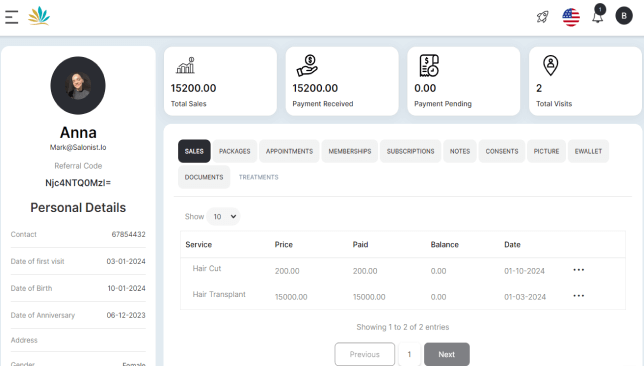Sort by the Date column header
Viewport: 644px width, 366px height.
tap(512, 244)
